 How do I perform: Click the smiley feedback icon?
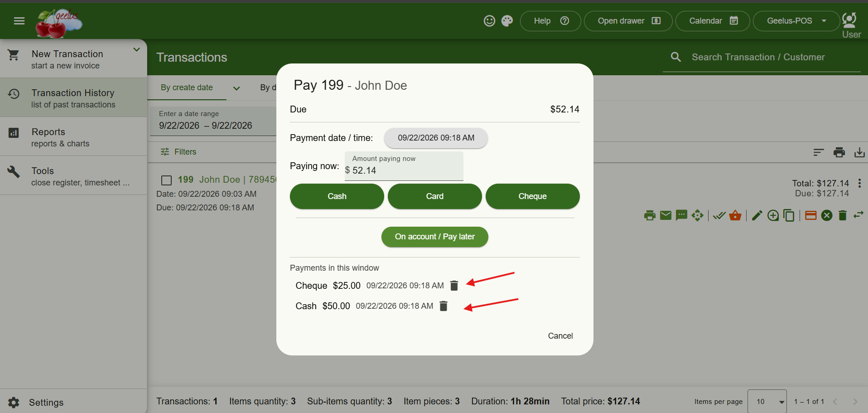point(489,21)
